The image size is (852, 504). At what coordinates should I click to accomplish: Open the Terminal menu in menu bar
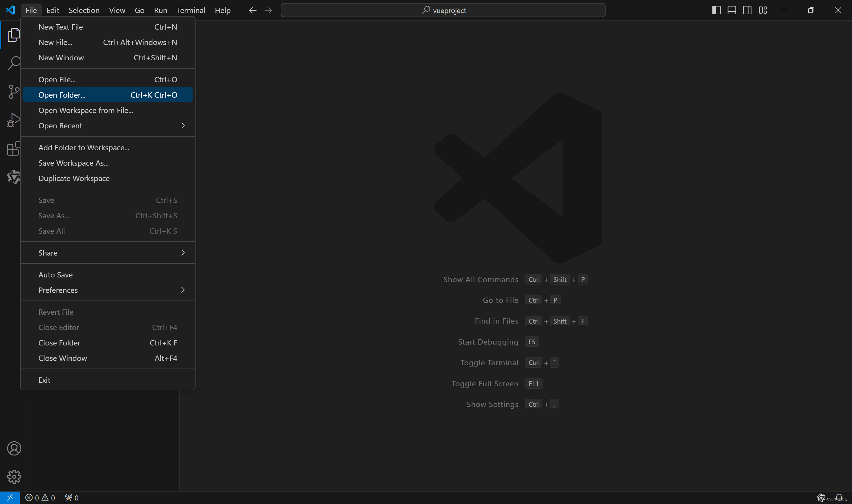[191, 10]
